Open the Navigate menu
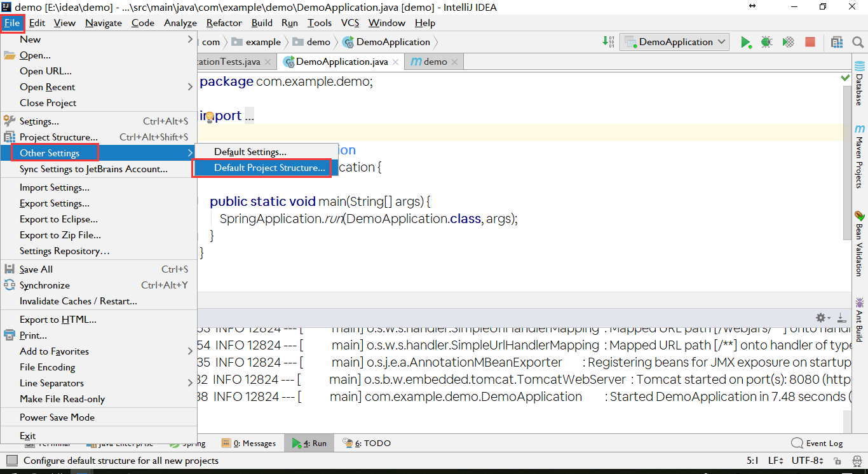 coord(104,23)
